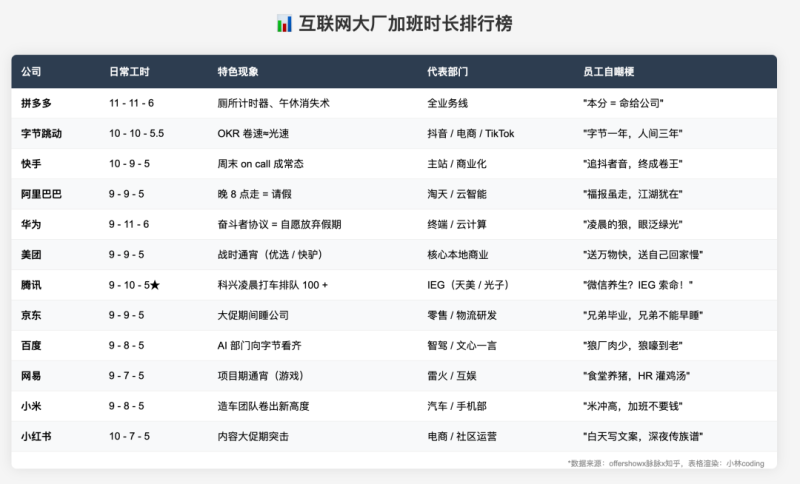Click the hours cell "9 - 11 - 6"

[129, 224]
